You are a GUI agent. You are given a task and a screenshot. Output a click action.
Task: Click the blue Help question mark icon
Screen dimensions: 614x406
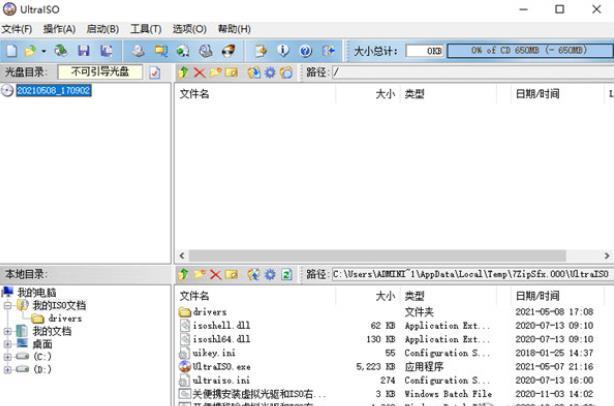[306, 51]
